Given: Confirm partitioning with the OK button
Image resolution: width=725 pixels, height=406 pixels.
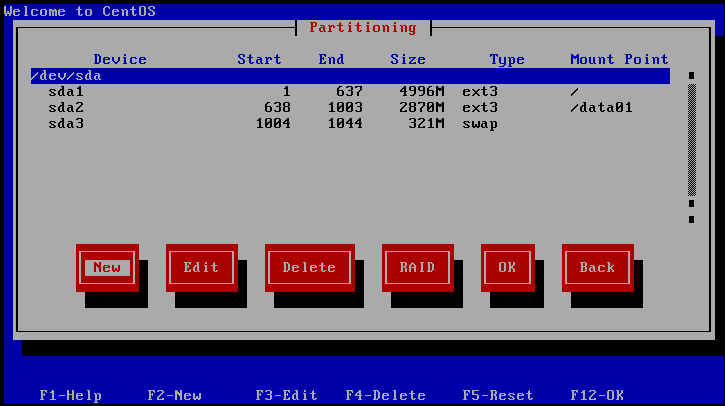Looking at the screenshot, I should tap(507, 267).
